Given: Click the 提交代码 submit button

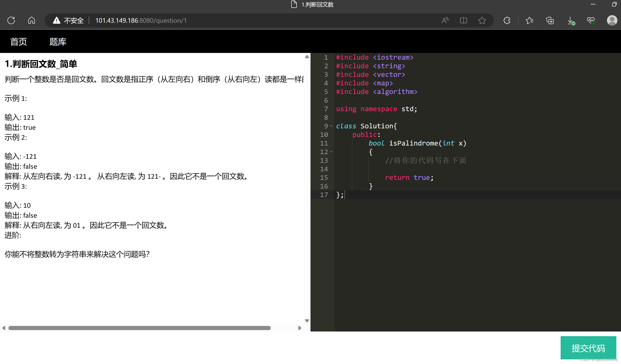Looking at the screenshot, I should click(588, 348).
